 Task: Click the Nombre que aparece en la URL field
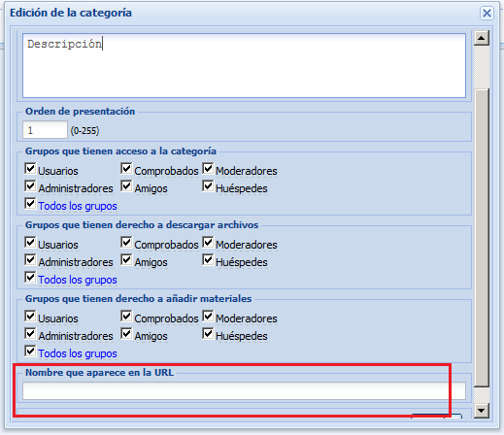(244, 390)
